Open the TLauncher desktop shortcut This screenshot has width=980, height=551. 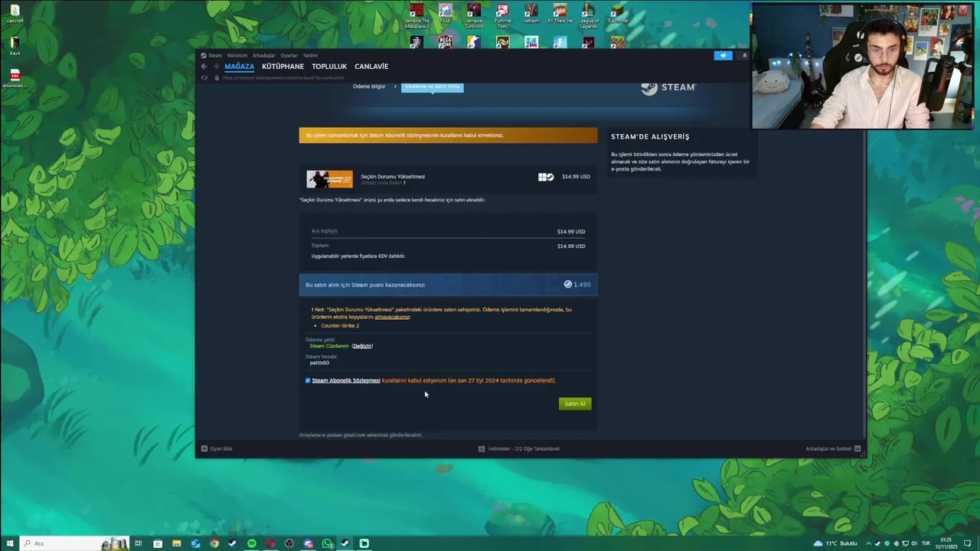(x=617, y=15)
